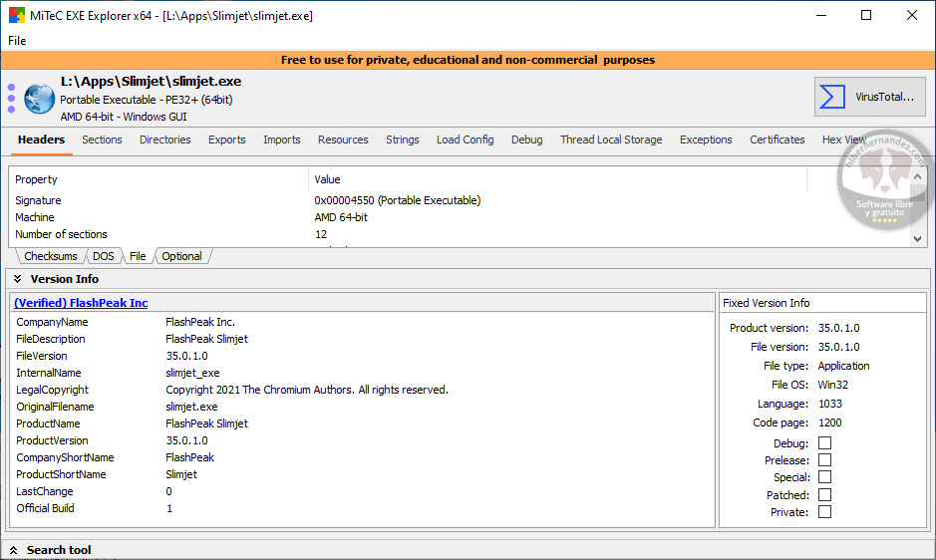Image resolution: width=936 pixels, height=560 pixels.
Task: Select the ProductVersion row
Action: coord(363,440)
